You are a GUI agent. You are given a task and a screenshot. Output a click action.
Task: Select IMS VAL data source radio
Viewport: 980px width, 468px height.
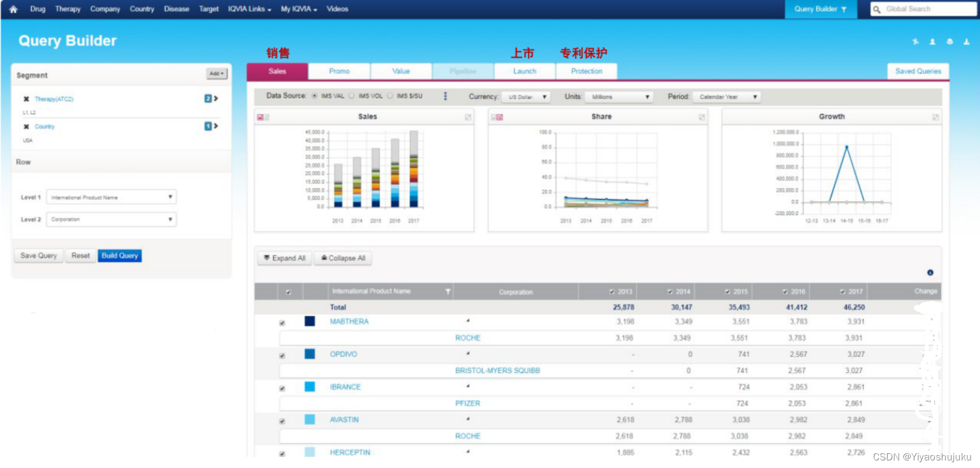point(315,96)
